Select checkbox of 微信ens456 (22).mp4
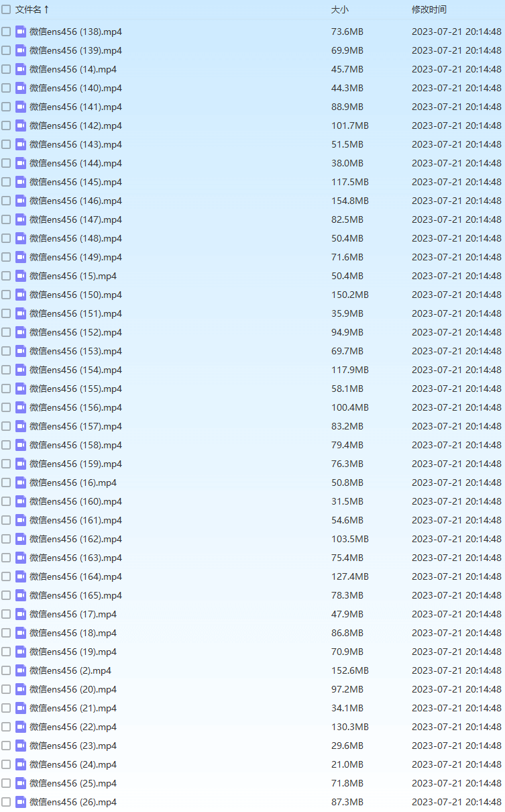Screen dimensions: 505x812 [x=6, y=727]
